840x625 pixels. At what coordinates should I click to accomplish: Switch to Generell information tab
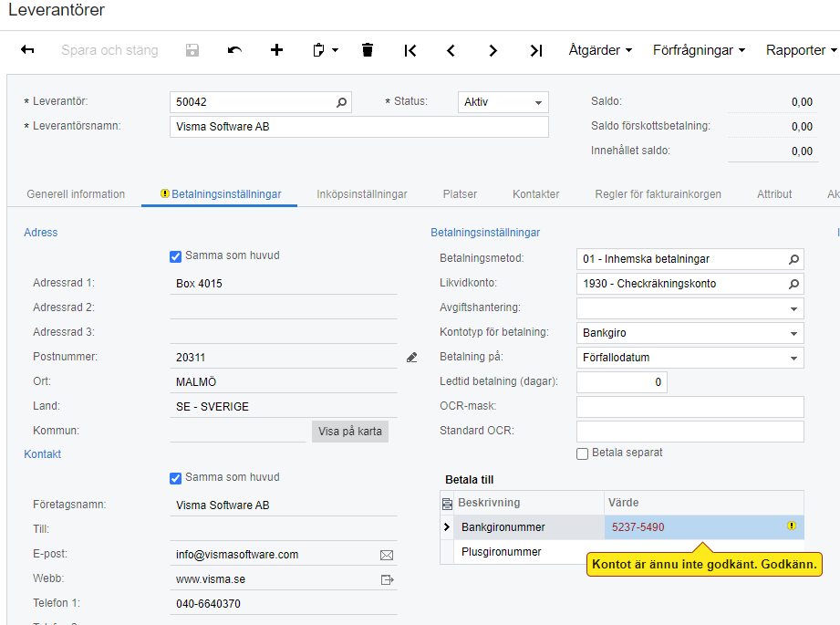76,194
